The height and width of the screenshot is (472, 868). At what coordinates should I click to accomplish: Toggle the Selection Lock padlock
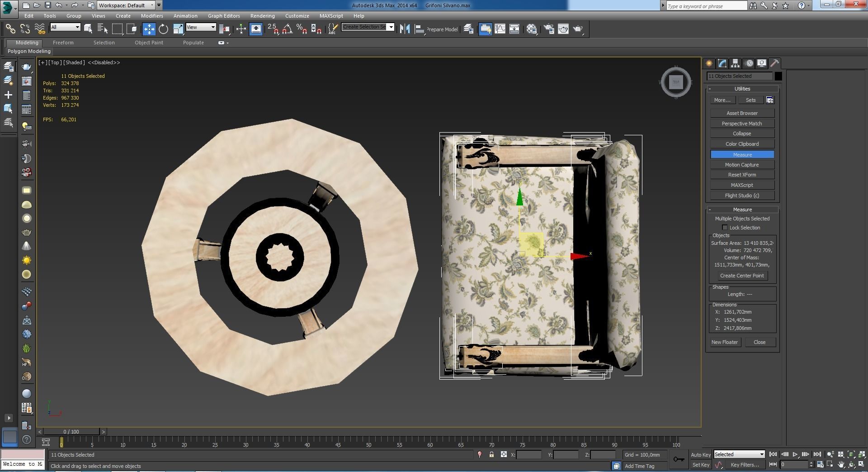(x=491, y=455)
